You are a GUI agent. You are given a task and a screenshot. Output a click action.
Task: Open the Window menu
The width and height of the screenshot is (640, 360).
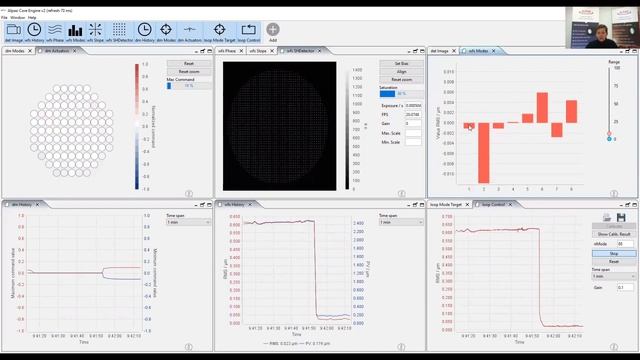pyautogui.click(x=18, y=18)
